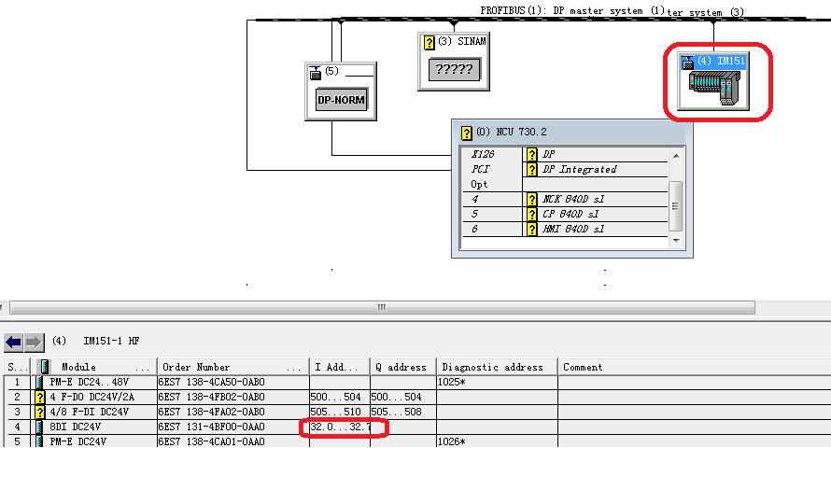
Task: Click the down arrow of NCU rack scrollbar
Action: point(676,240)
